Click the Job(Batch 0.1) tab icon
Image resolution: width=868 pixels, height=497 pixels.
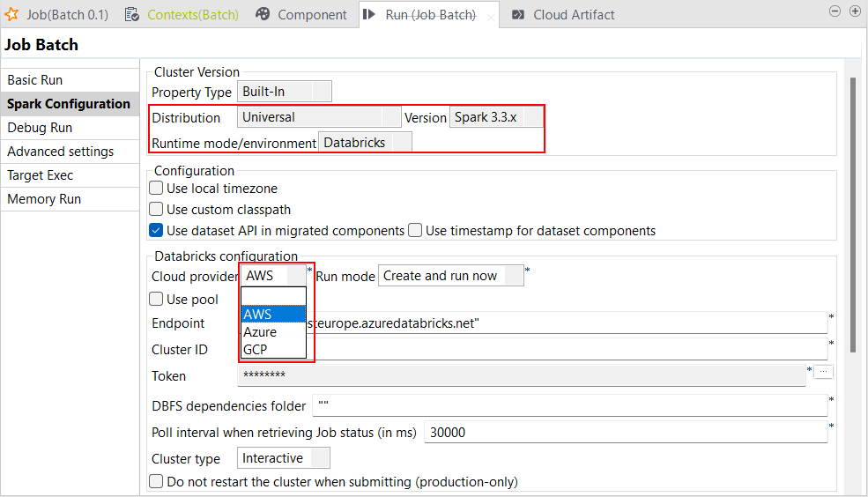pyautogui.click(x=12, y=14)
